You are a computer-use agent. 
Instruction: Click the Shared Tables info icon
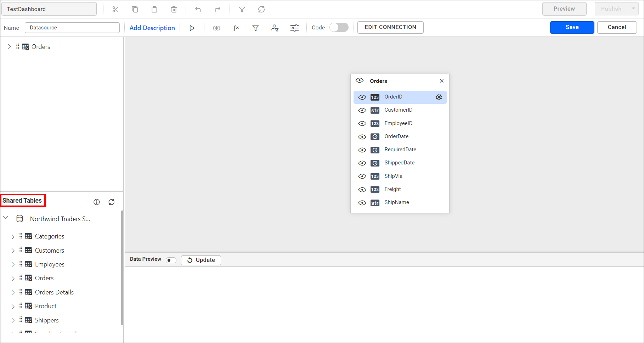pyautogui.click(x=97, y=202)
